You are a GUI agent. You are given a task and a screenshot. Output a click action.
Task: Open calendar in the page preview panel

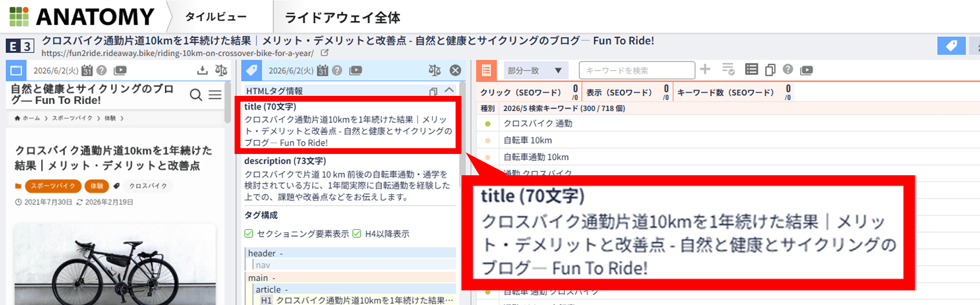point(87,71)
